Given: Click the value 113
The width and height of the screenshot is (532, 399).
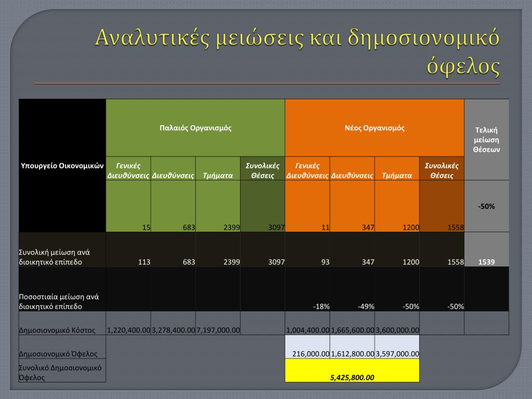Looking at the screenshot, I should pyautogui.click(x=144, y=262).
